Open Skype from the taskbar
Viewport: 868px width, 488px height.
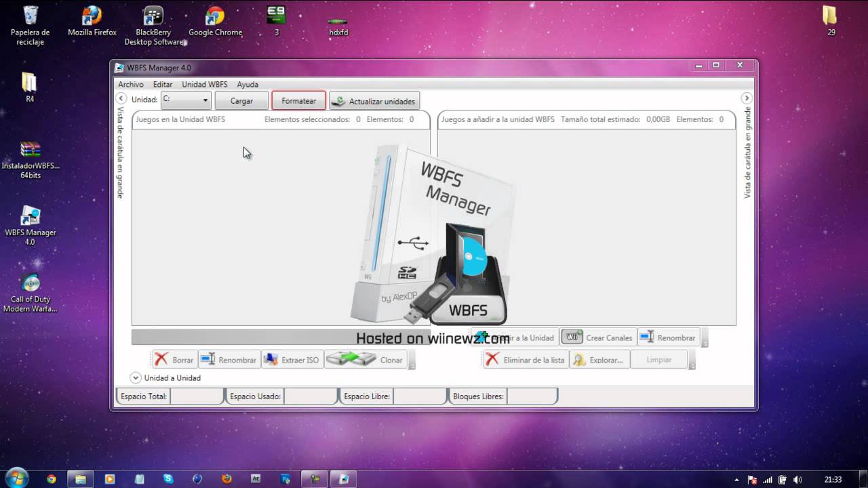[168, 479]
